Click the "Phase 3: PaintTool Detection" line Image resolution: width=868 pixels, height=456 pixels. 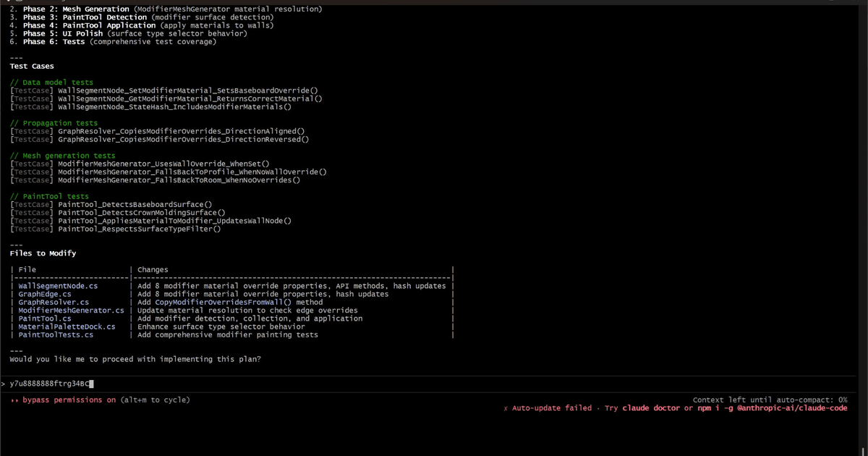142,17
